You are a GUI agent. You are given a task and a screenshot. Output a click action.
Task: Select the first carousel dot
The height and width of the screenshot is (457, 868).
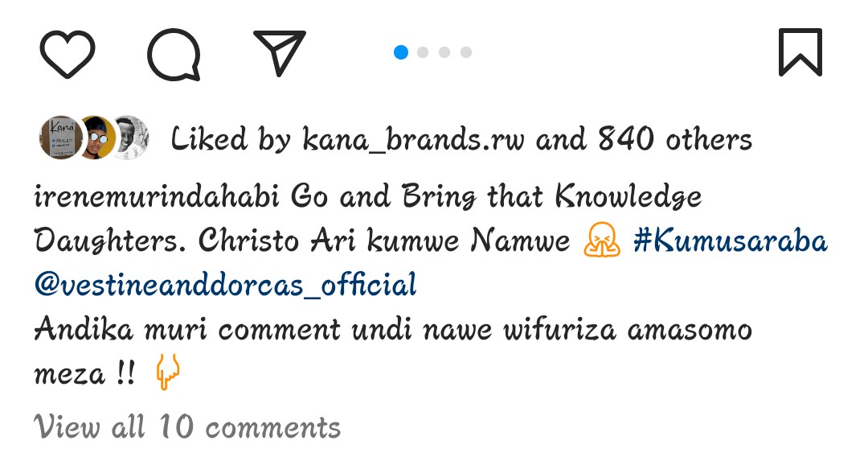coord(401,52)
